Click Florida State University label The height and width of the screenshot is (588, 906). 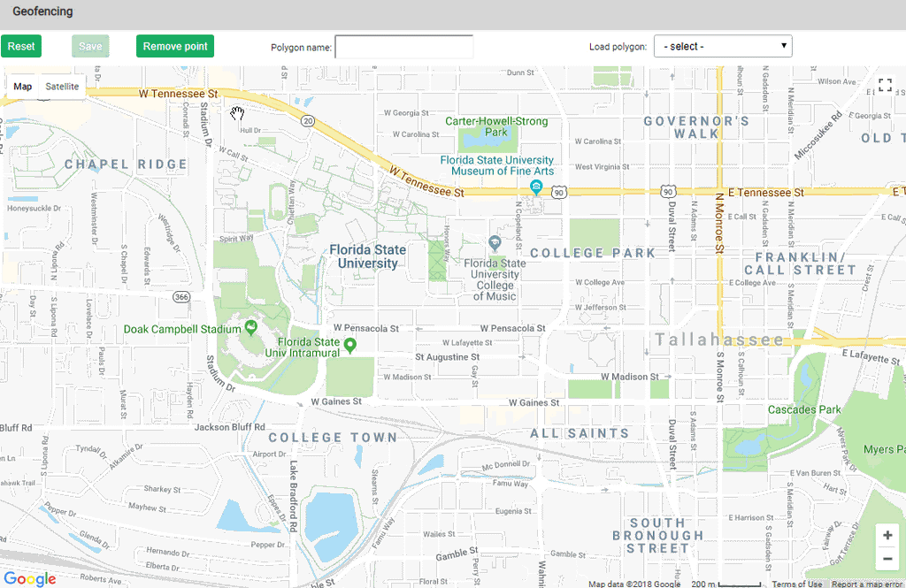(367, 256)
